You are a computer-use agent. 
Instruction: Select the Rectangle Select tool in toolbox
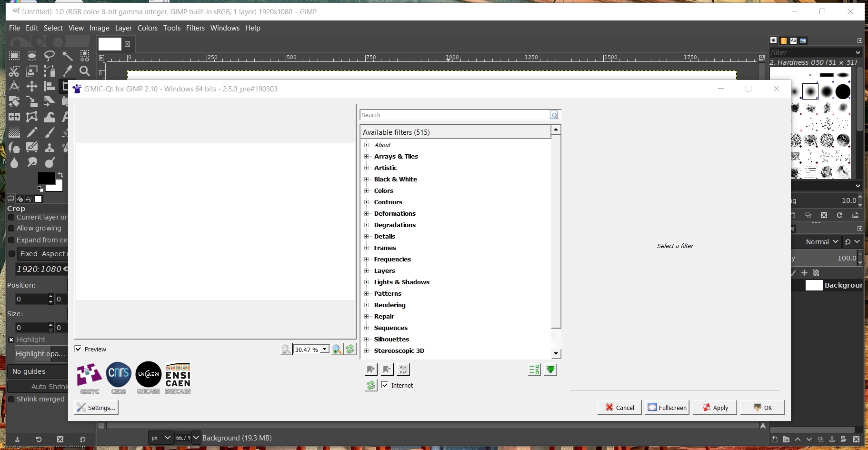[14, 56]
